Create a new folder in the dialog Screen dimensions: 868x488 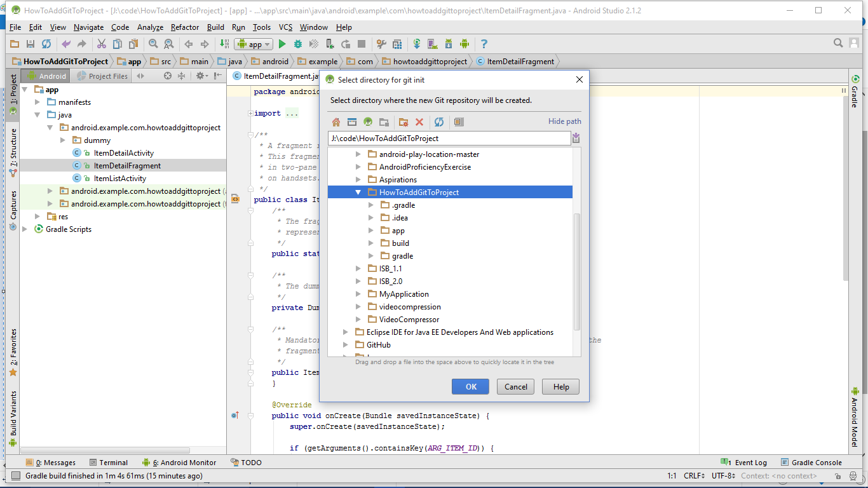click(x=403, y=121)
